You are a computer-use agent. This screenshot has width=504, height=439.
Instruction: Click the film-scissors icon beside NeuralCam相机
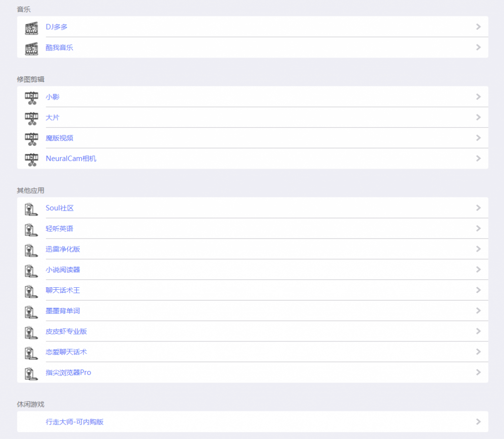click(31, 160)
